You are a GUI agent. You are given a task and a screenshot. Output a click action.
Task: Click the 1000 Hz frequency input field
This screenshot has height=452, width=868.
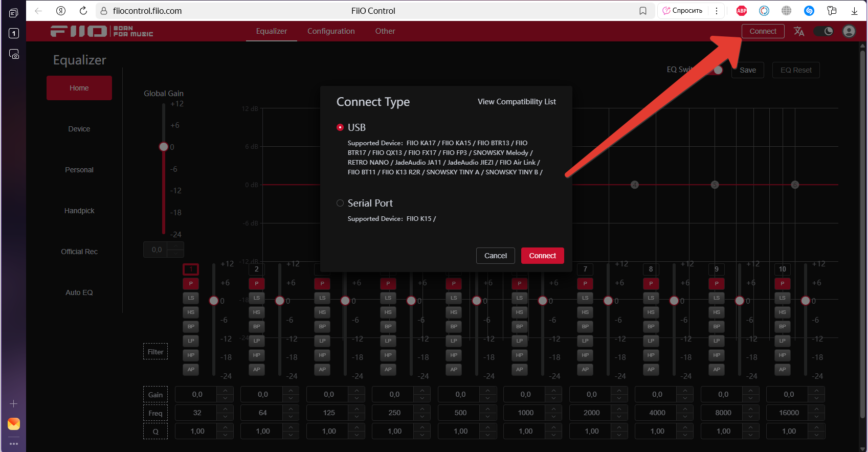tap(525, 413)
